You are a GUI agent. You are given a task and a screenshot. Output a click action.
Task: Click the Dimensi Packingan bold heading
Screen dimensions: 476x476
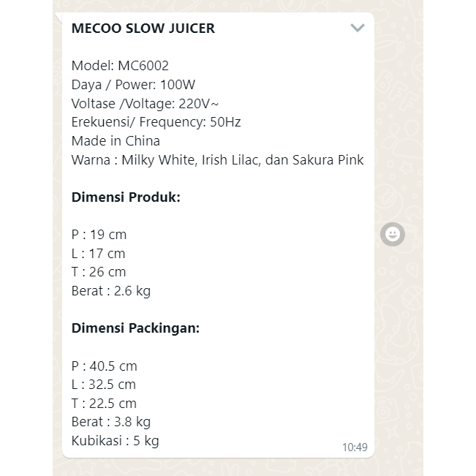[x=135, y=328]
